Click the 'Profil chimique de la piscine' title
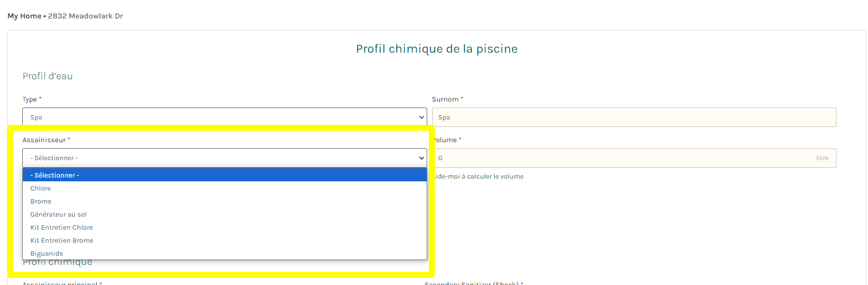Image resolution: width=868 pixels, height=285 pixels. 437,49
